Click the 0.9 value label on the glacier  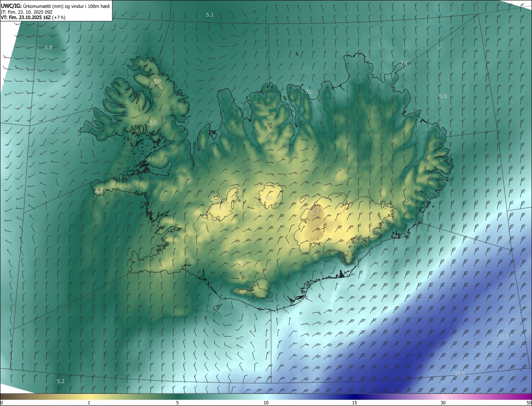coord(269,198)
